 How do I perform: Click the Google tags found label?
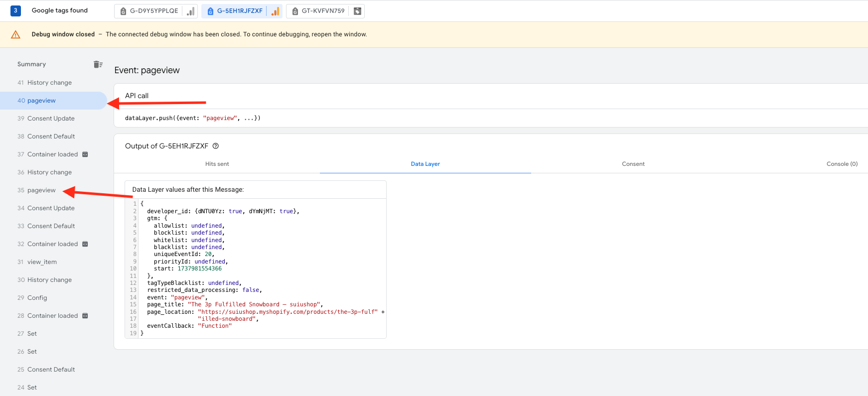(60, 10)
